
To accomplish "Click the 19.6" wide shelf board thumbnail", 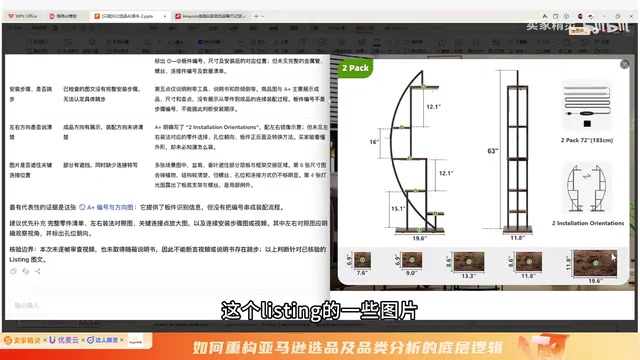I will coord(595,264).
